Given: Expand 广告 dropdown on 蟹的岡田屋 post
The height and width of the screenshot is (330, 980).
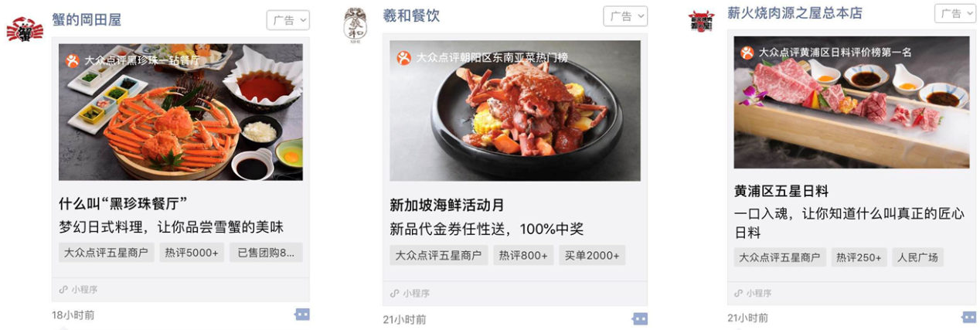Looking at the screenshot, I should point(288,20).
